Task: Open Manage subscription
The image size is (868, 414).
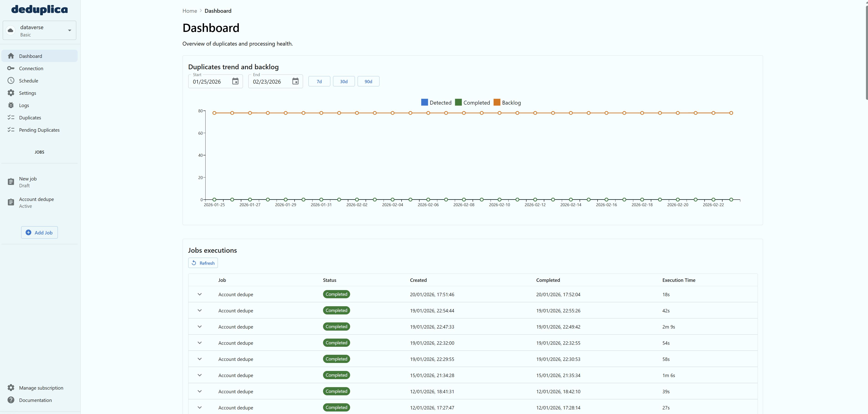Action: tap(41, 388)
